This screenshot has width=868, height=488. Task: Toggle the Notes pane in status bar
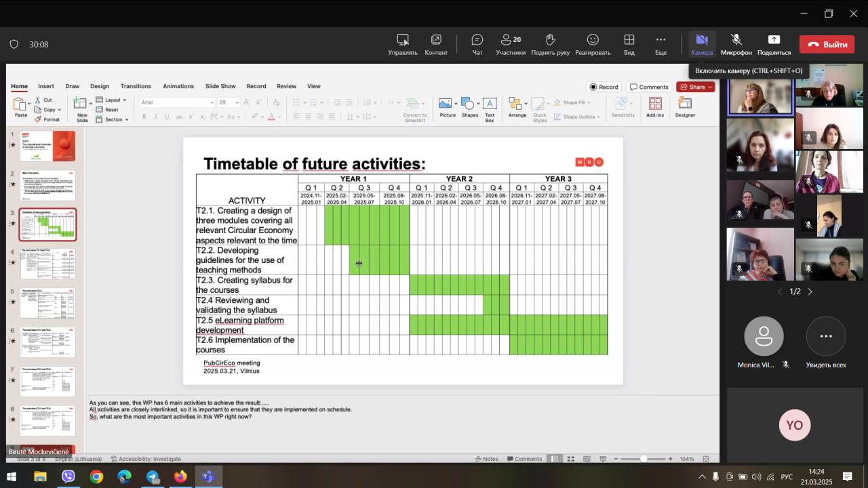486,459
